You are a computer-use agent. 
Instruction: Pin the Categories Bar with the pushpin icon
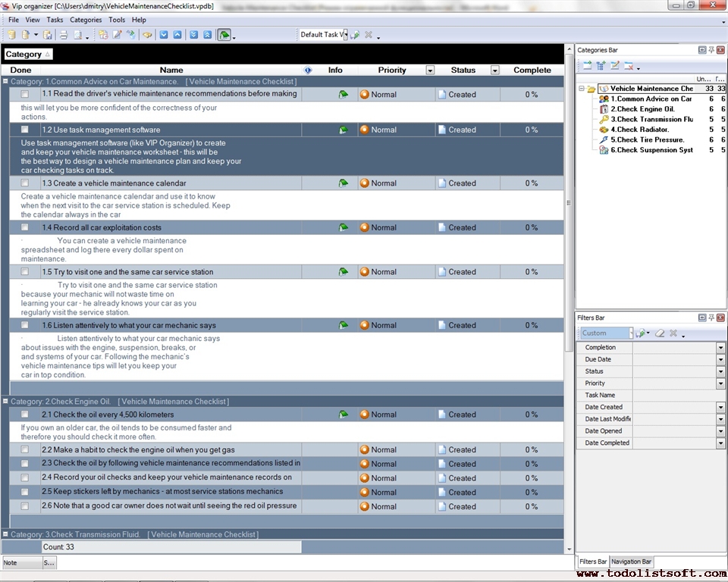711,50
